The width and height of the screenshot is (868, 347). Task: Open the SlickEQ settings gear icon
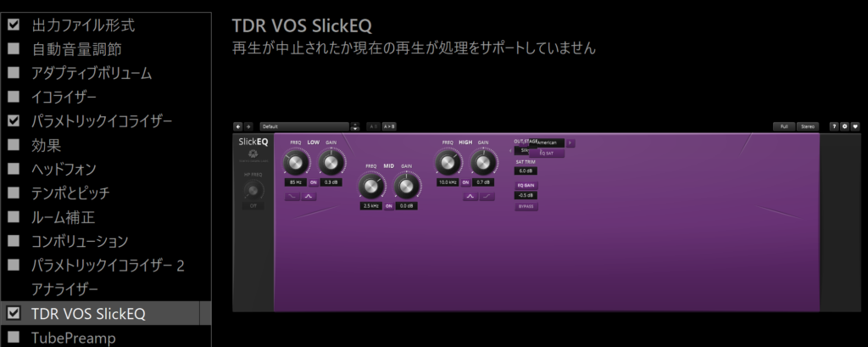point(844,126)
